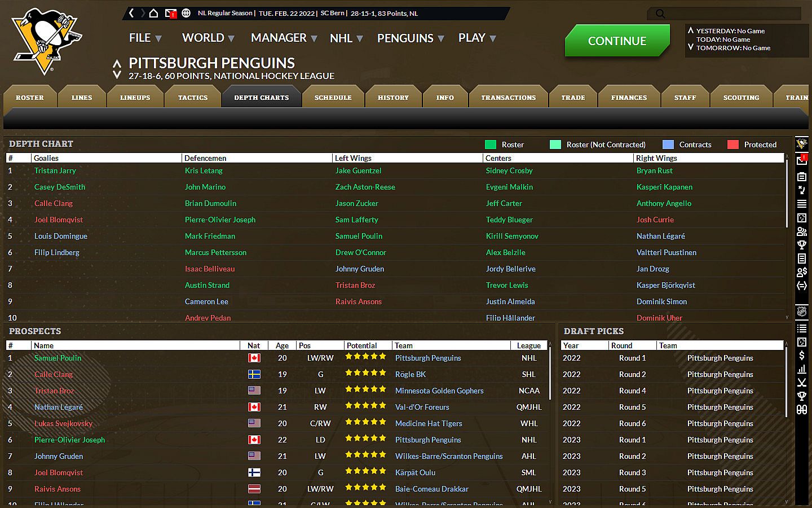Click the forward navigation arrow in top bar
The height and width of the screenshot is (508, 812).
[143, 13]
